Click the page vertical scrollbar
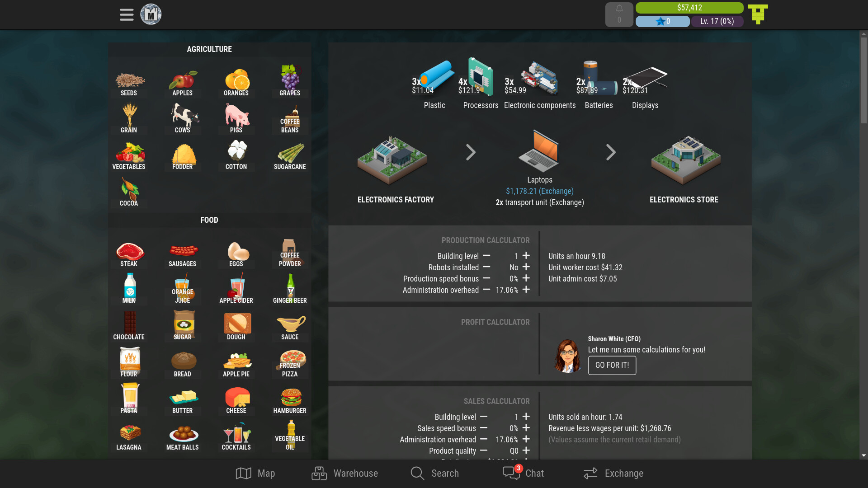 (x=863, y=81)
